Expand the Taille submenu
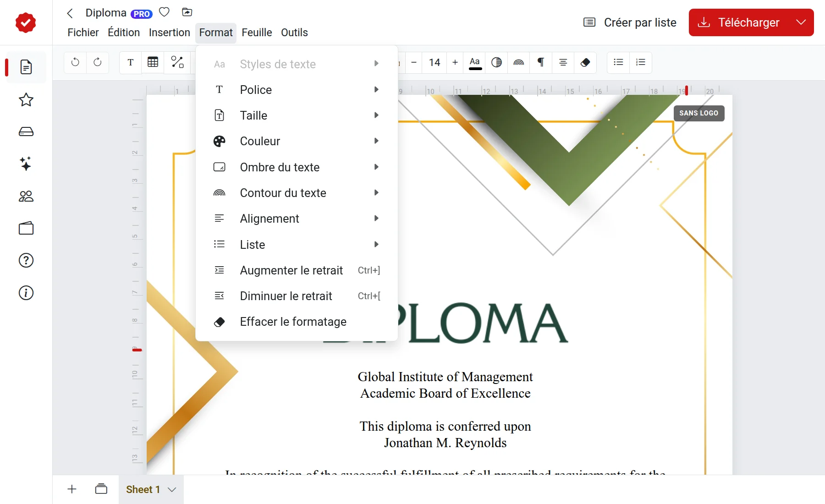Image resolution: width=825 pixels, height=504 pixels. point(297,115)
